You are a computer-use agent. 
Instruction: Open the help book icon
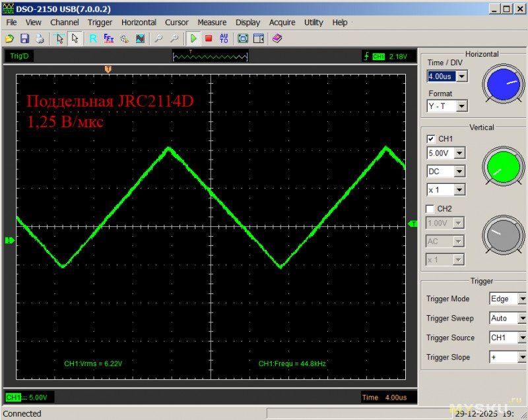click(277, 39)
